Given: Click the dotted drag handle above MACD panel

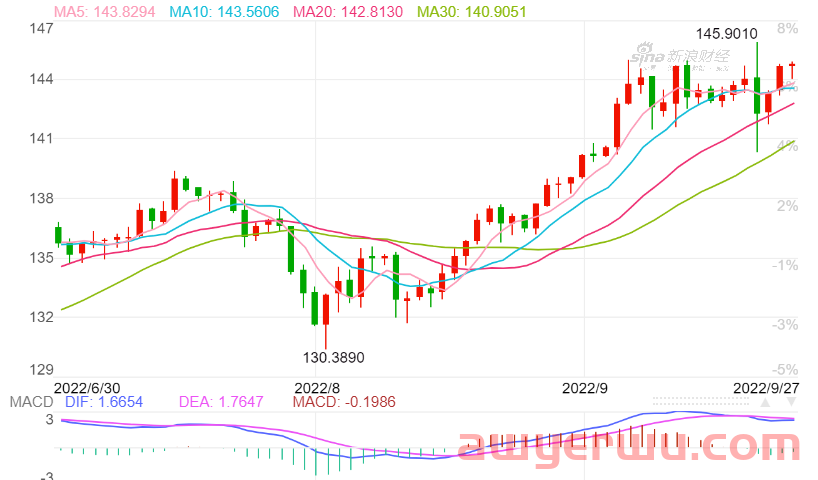Looking at the screenshot, I should pyautogui.click(x=701, y=401).
